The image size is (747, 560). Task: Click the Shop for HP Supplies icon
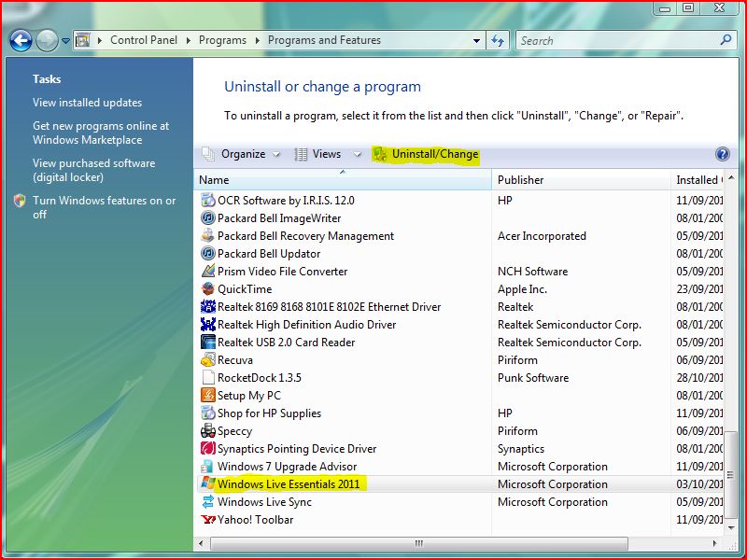tap(207, 413)
